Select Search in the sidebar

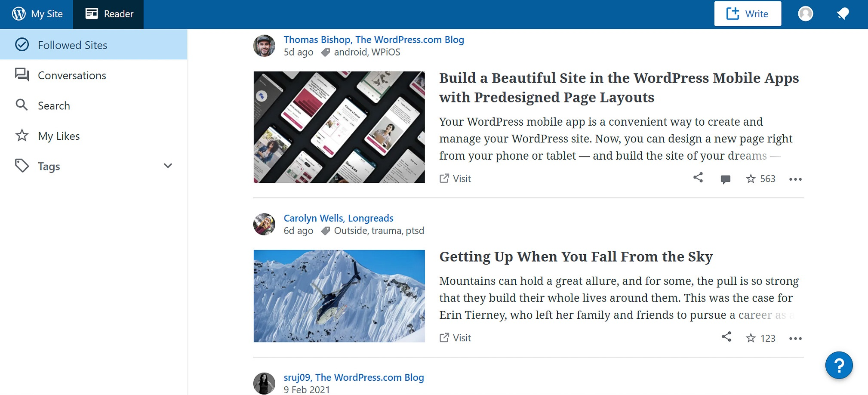[x=54, y=105]
